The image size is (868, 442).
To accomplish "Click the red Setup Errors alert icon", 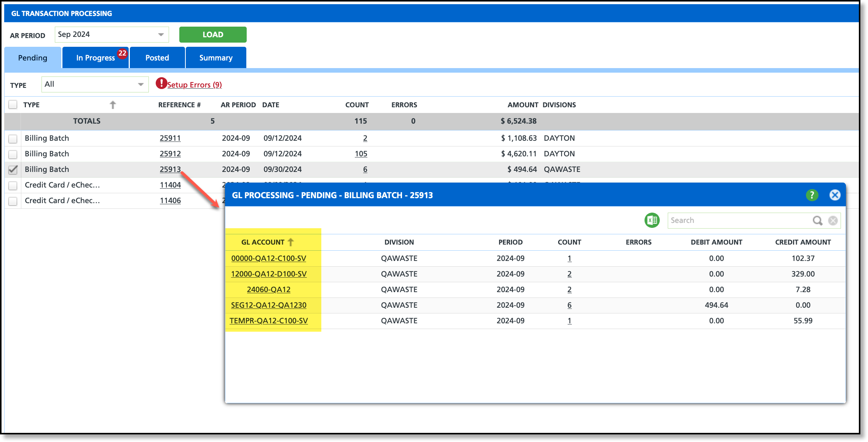I will (x=161, y=83).
